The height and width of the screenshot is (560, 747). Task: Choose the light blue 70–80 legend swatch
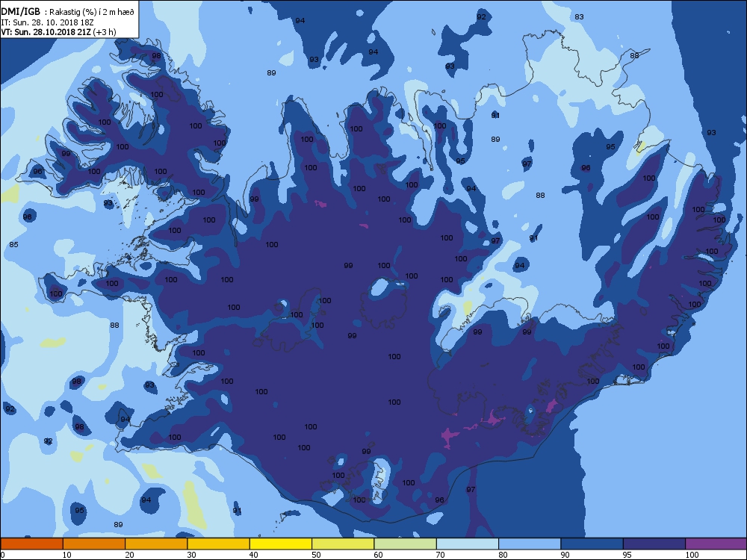[x=468, y=544]
